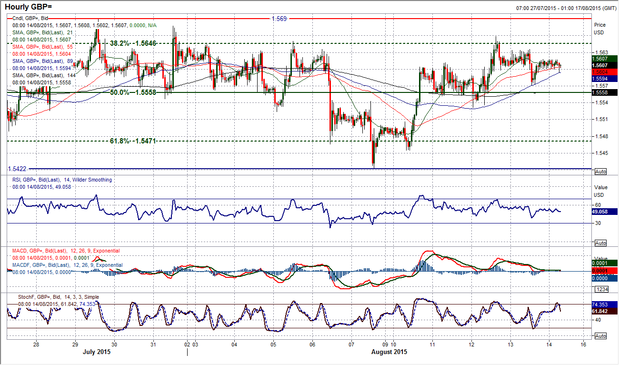Image resolution: width=619 pixels, height=365 pixels.
Task: Click the RSI 14 Wilder Smoothing label
Action: [62, 180]
